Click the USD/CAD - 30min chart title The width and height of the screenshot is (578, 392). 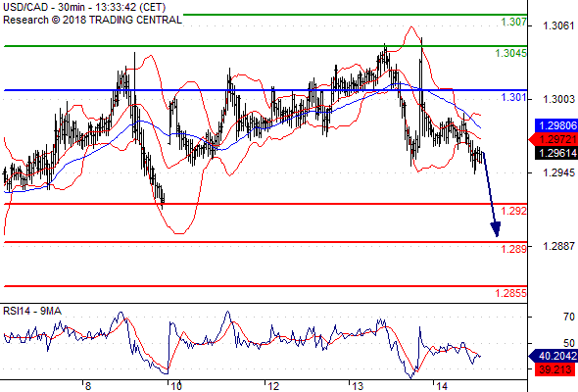84,7
